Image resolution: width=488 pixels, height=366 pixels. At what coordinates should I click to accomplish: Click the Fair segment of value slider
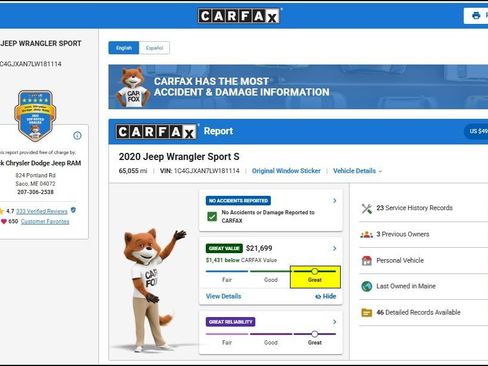[x=227, y=271]
